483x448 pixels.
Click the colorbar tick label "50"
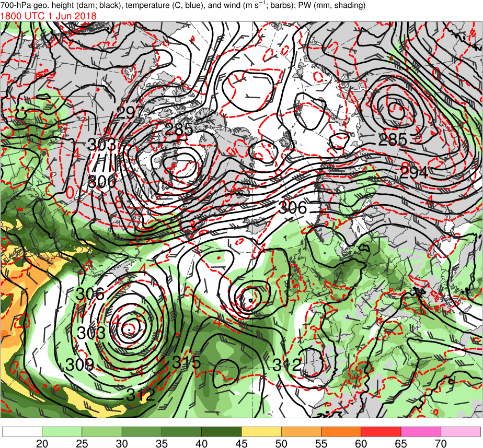click(282, 443)
